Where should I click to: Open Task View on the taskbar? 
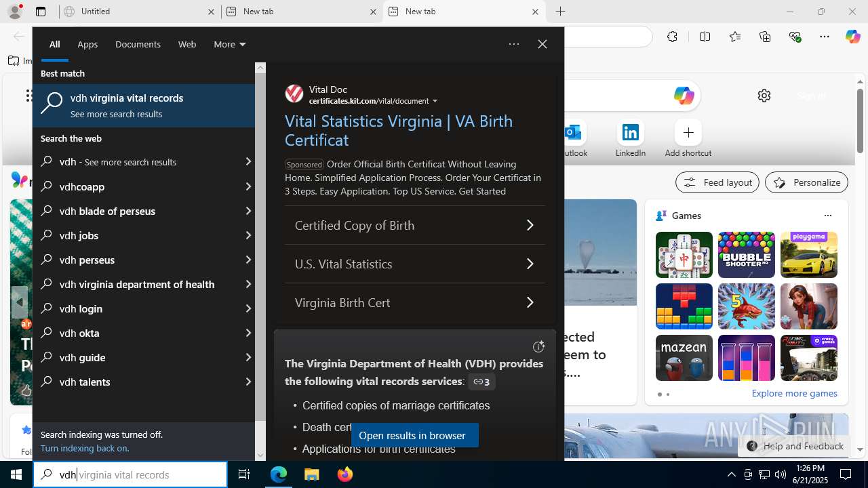point(244,474)
